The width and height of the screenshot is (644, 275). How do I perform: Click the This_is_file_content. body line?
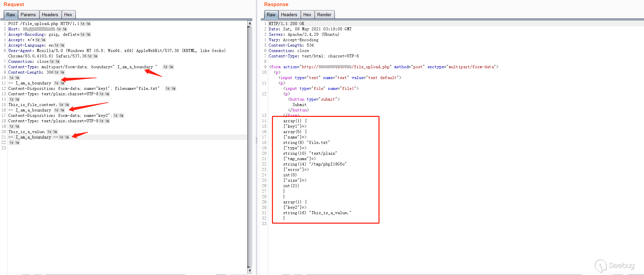pyautogui.click(x=33, y=105)
